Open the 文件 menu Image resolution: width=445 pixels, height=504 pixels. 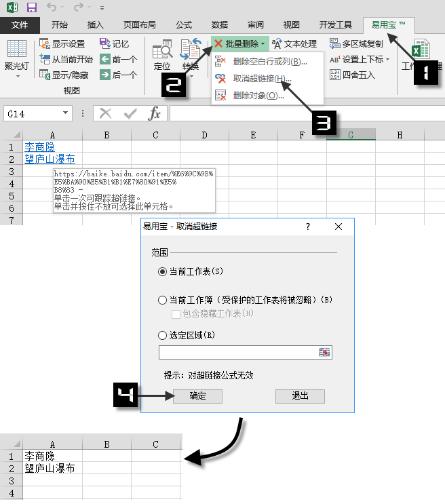(20, 24)
